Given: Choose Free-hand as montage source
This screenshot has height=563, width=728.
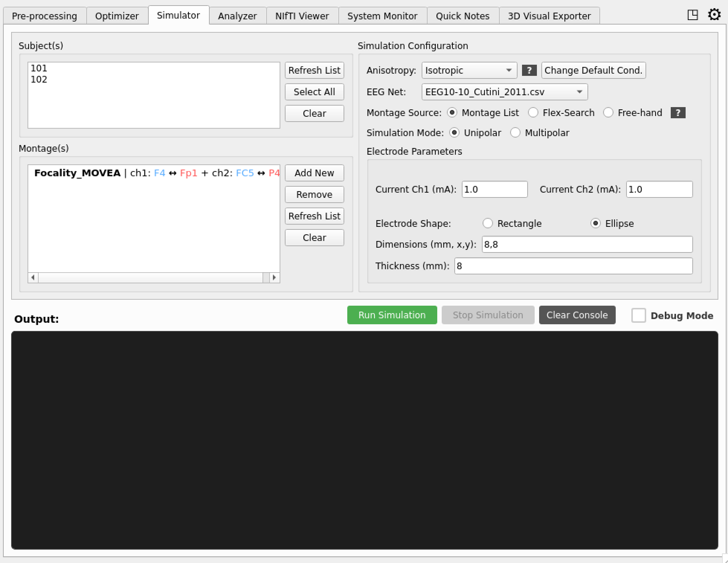Looking at the screenshot, I should click(608, 113).
